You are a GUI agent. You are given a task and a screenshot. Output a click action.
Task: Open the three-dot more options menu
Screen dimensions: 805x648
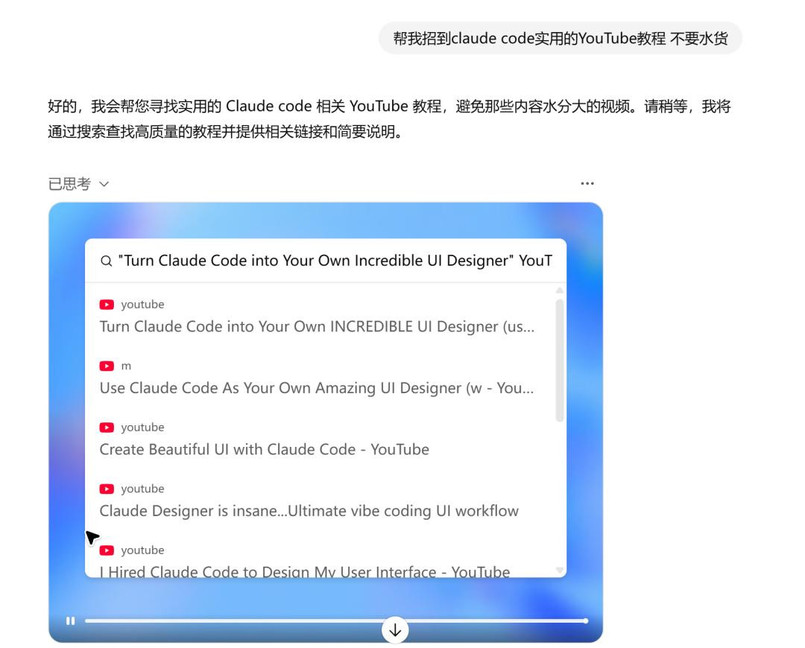pos(587,183)
